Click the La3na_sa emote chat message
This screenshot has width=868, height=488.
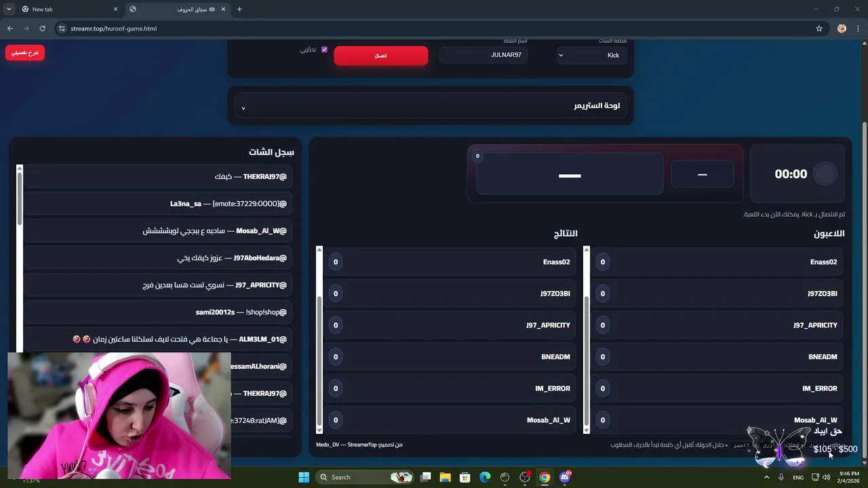click(158, 203)
